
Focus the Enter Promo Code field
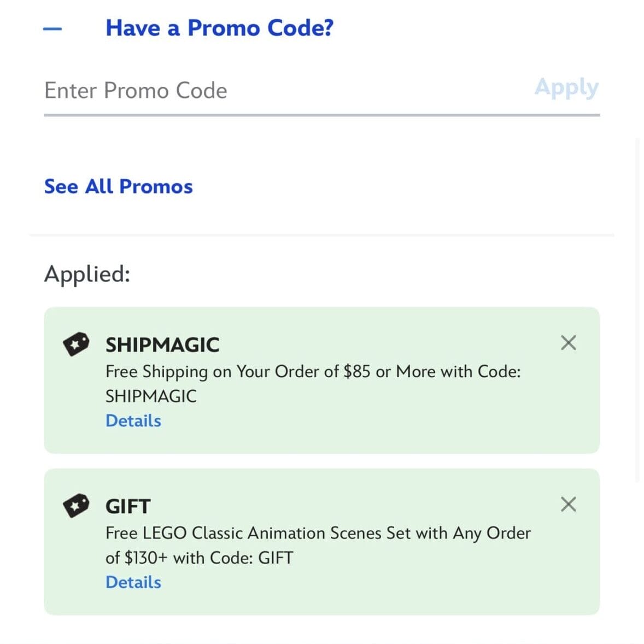(x=273, y=90)
